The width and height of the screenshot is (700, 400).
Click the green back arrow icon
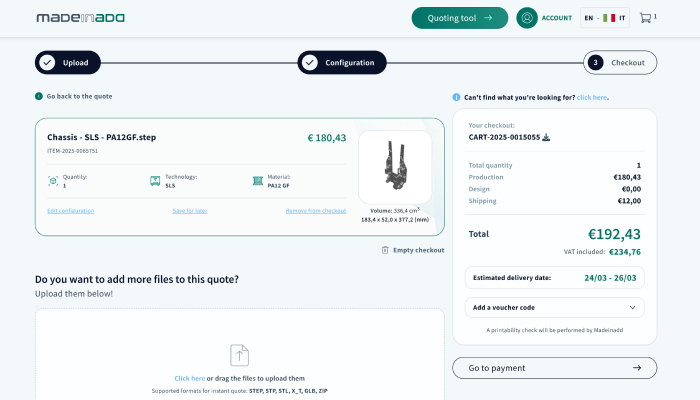pyautogui.click(x=39, y=96)
